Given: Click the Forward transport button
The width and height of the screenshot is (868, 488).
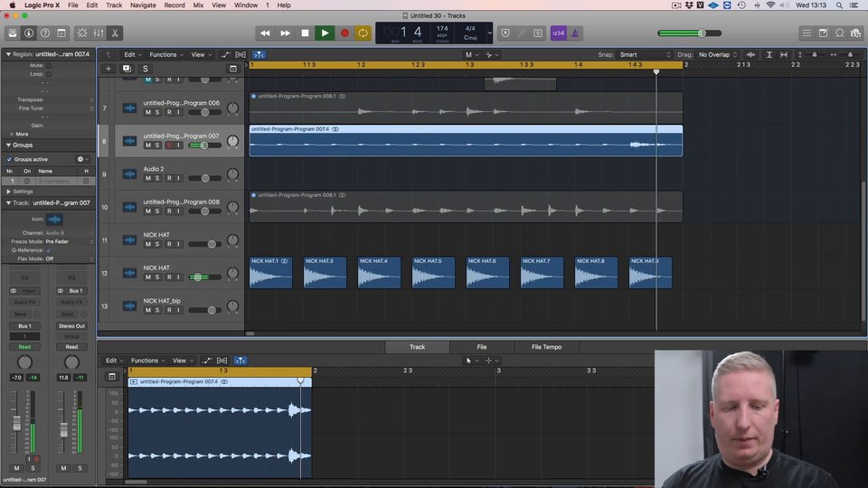Looking at the screenshot, I should click(285, 33).
